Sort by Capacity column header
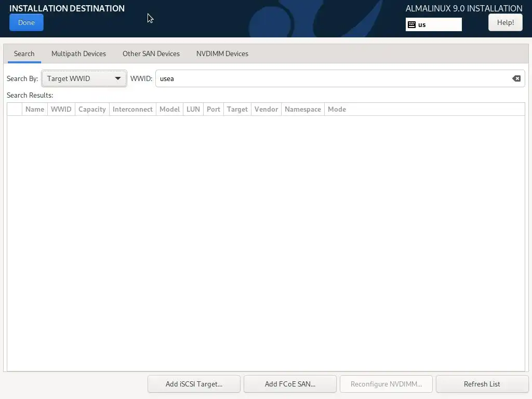 pos(92,109)
